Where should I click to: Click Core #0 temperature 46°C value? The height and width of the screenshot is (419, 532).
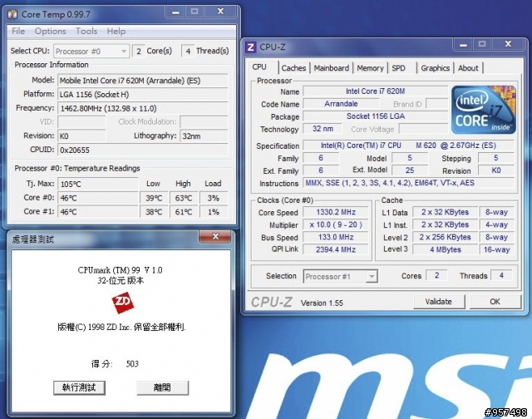pyautogui.click(x=98, y=198)
